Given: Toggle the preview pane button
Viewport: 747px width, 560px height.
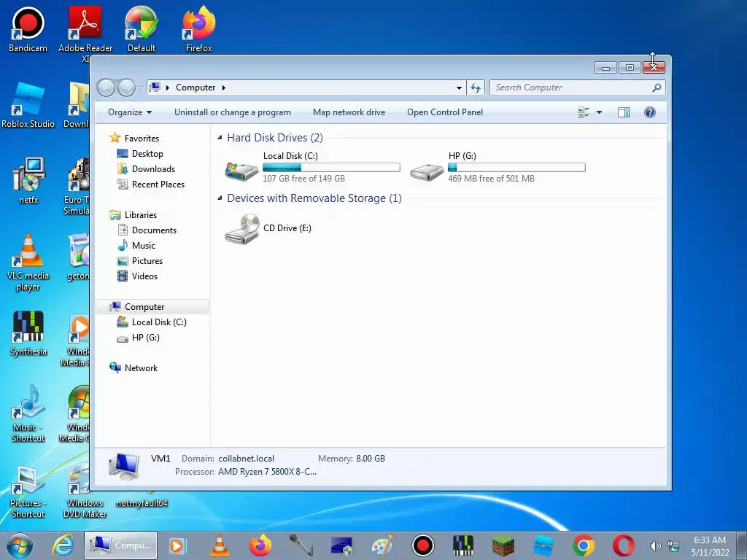Looking at the screenshot, I should click(x=623, y=112).
